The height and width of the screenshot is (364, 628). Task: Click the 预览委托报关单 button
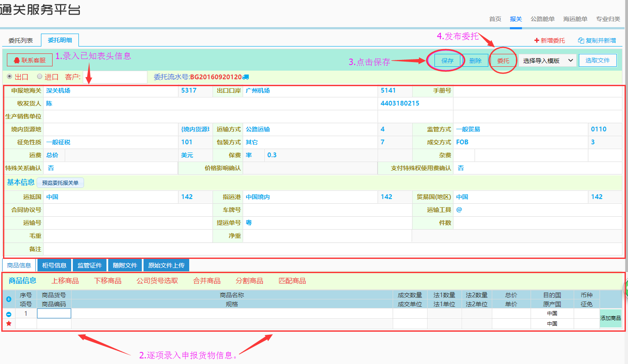click(x=60, y=183)
